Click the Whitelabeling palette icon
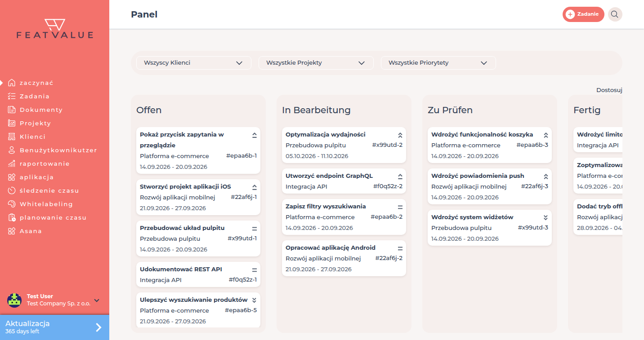This screenshot has height=340, width=644. tap(12, 204)
